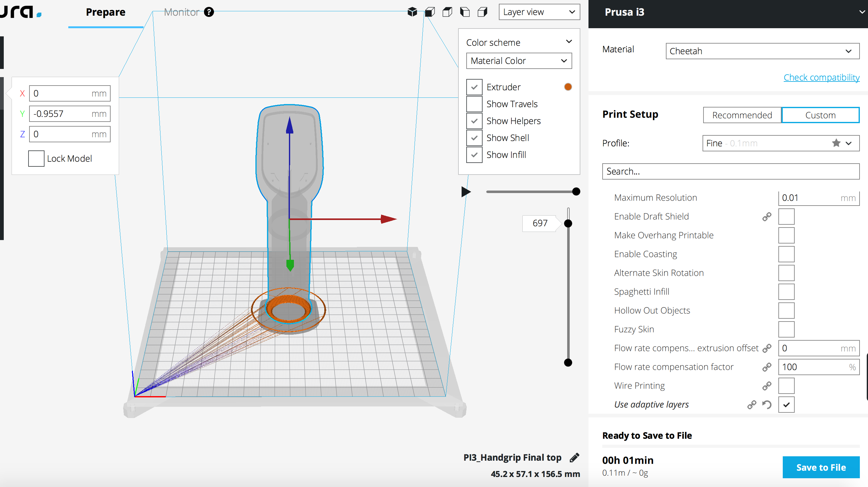This screenshot has height=487, width=868.
Task: Open the Monitor help question mark icon
Action: coord(209,12)
